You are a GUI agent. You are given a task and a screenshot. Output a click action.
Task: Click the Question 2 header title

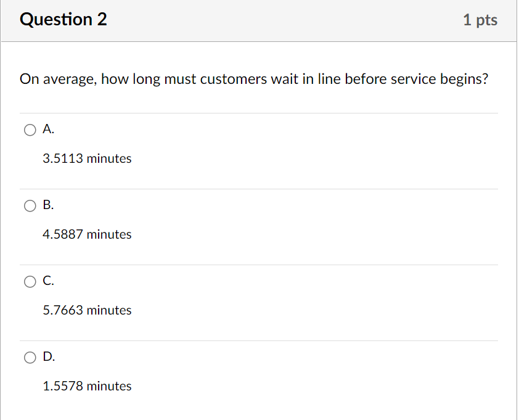pyautogui.click(x=63, y=19)
